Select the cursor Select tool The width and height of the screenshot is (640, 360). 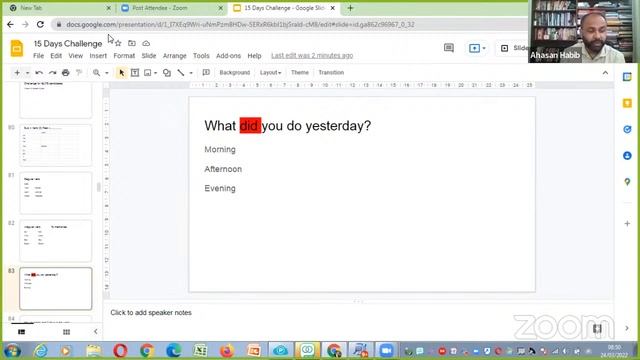click(122, 73)
